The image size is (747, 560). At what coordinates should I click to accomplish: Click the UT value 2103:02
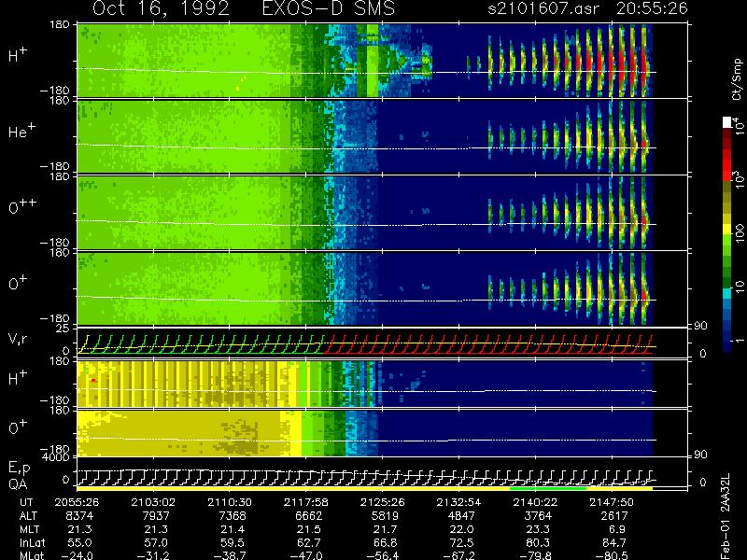pos(153,502)
